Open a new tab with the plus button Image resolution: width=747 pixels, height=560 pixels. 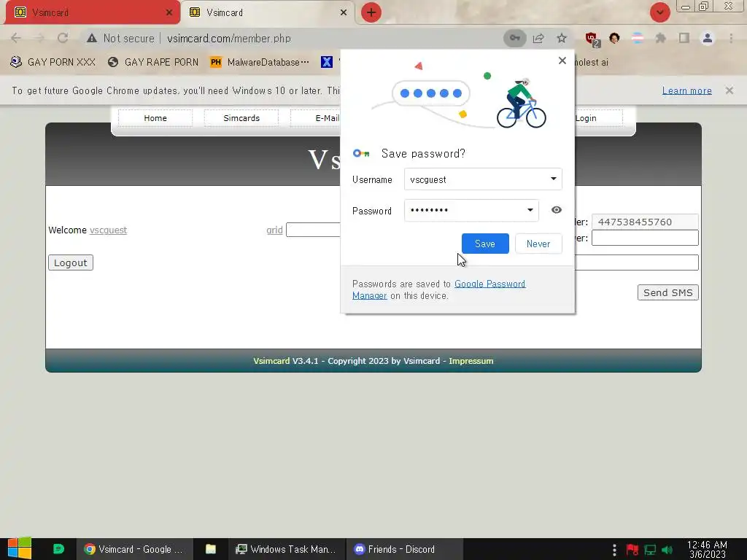(371, 12)
